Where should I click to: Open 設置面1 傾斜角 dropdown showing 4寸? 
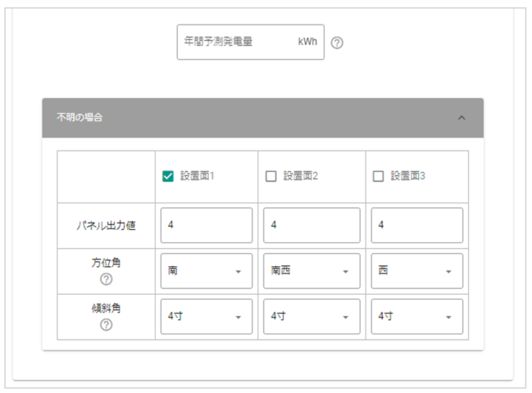point(207,316)
